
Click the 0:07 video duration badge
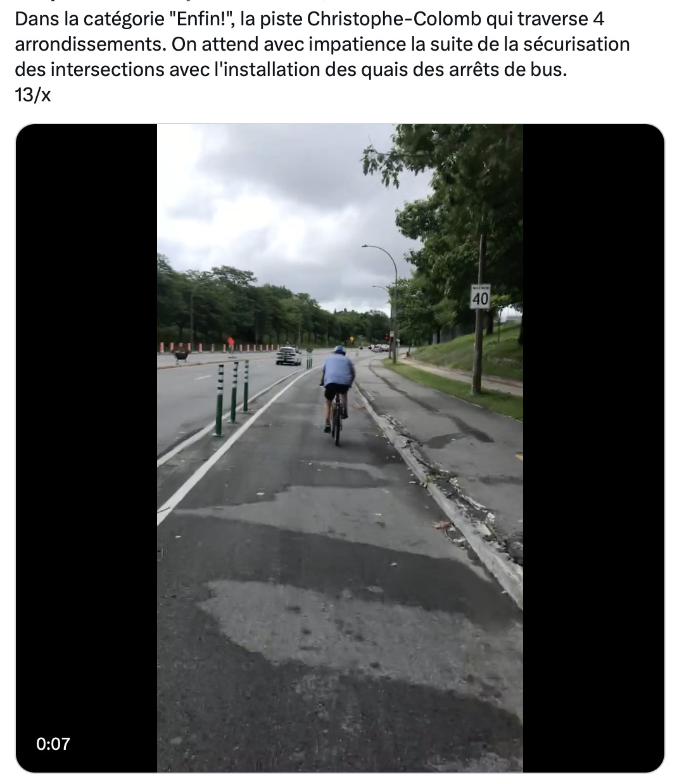[53, 743]
